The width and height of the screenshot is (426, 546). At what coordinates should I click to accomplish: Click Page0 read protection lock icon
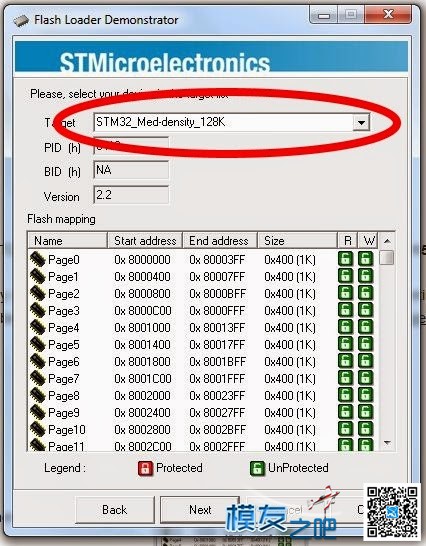pos(346,259)
